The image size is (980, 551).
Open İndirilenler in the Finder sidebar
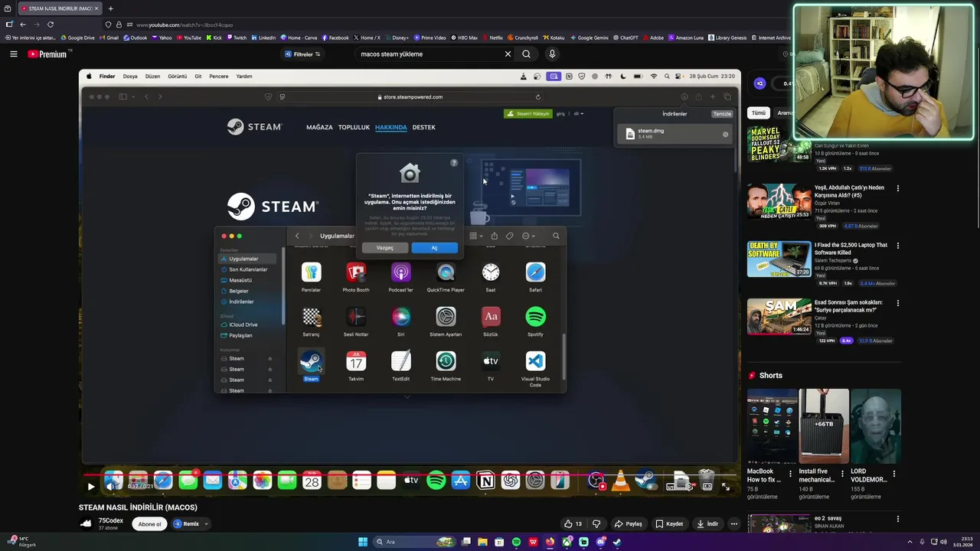pos(241,302)
